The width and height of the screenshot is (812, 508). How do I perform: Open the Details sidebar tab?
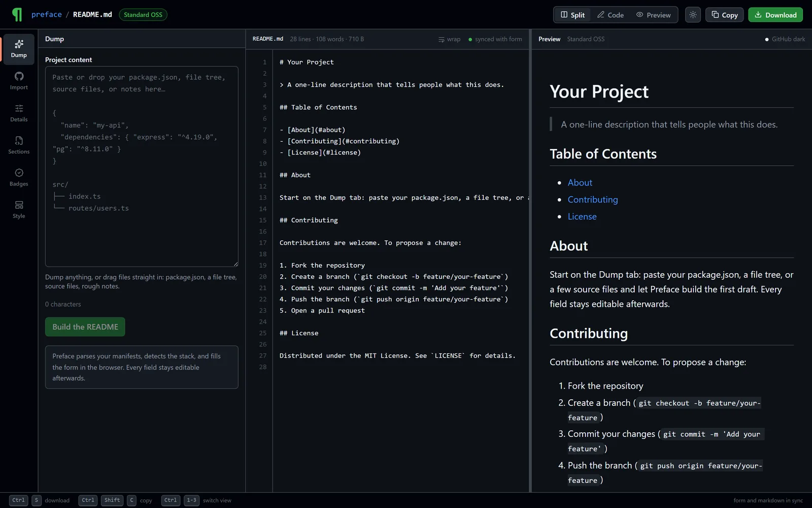(x=19, y=113)
